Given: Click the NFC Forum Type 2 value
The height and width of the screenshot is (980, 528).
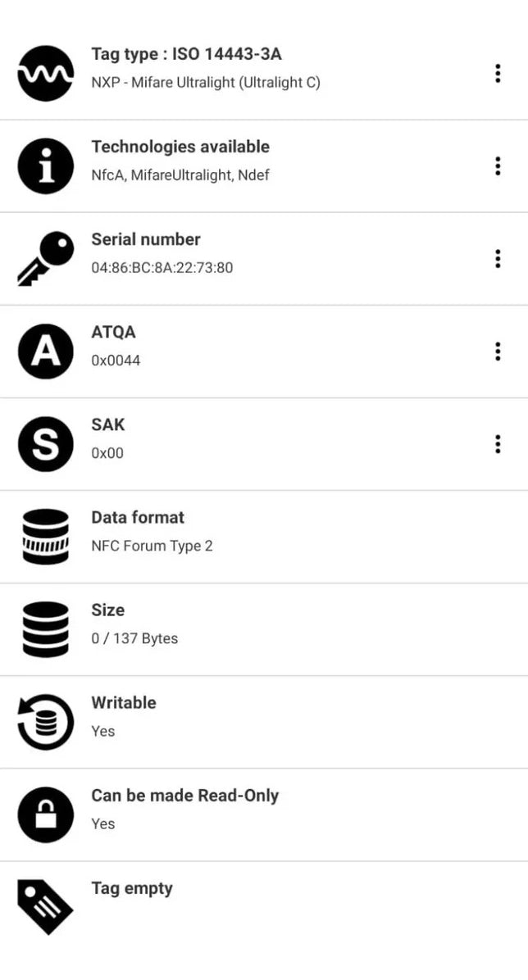Looking at the screenshot, I should [152, 546].
